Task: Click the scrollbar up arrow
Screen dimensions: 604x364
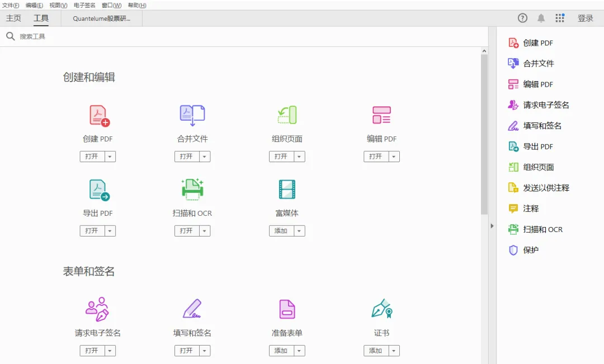Action: [x=484, y=51]
